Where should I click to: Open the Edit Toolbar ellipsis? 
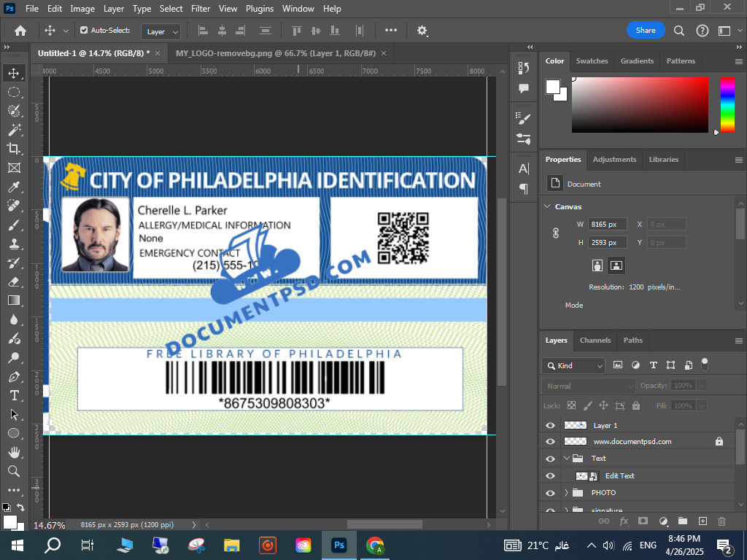(x=14, y=490)
